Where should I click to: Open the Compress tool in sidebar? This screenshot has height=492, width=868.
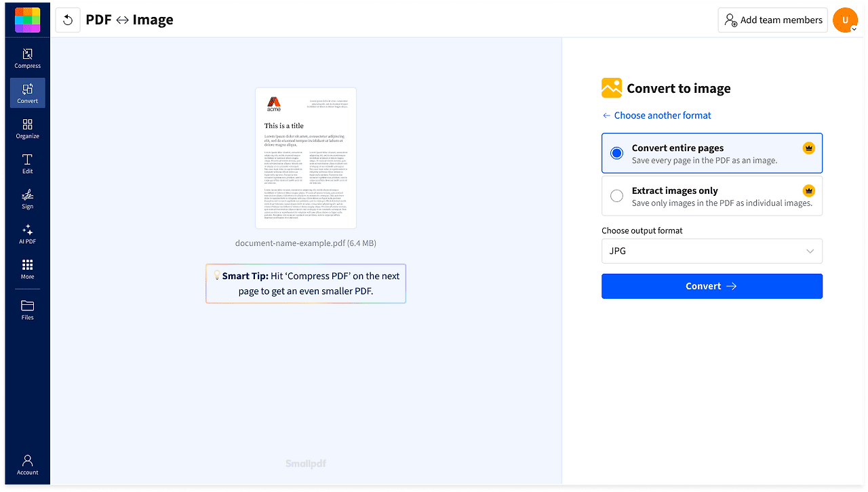pos(27,58)
